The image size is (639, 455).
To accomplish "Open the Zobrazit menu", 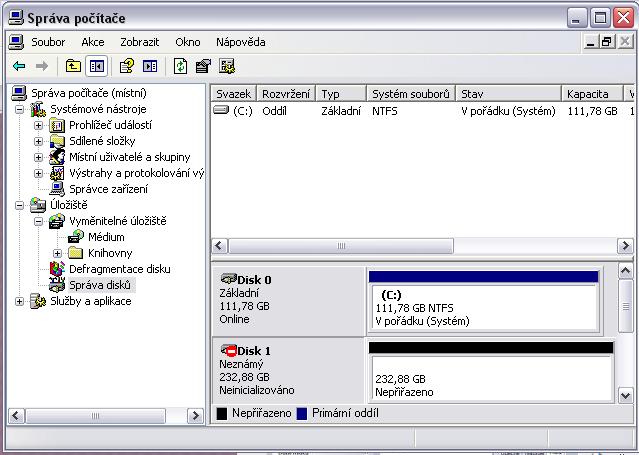I will [x=139, y=42].
